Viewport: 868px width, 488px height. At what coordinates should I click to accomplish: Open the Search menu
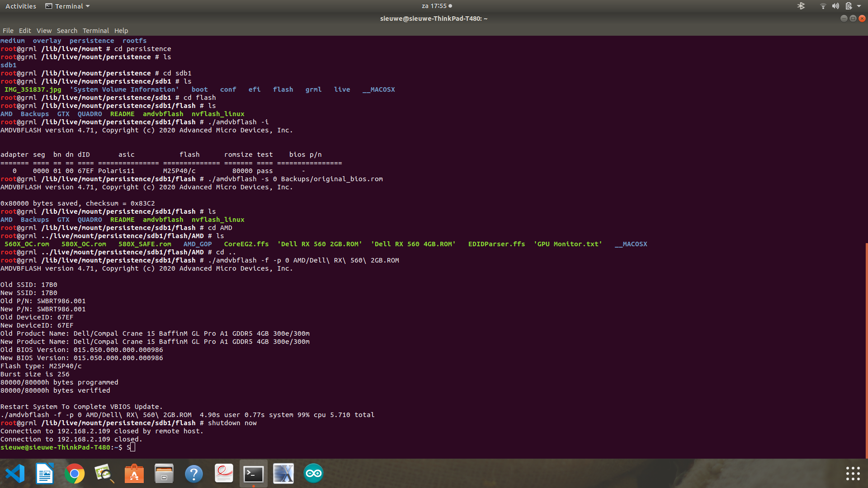[67, 31]
